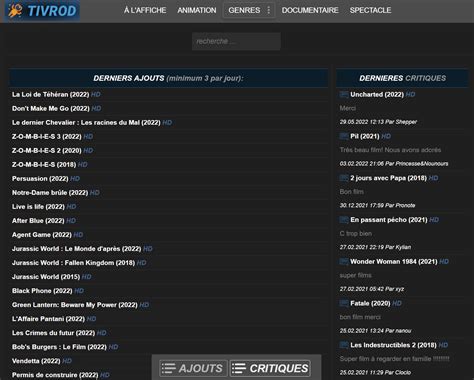Click the comment icon beside 2 jours avec Papa

(x=344, y=178)
